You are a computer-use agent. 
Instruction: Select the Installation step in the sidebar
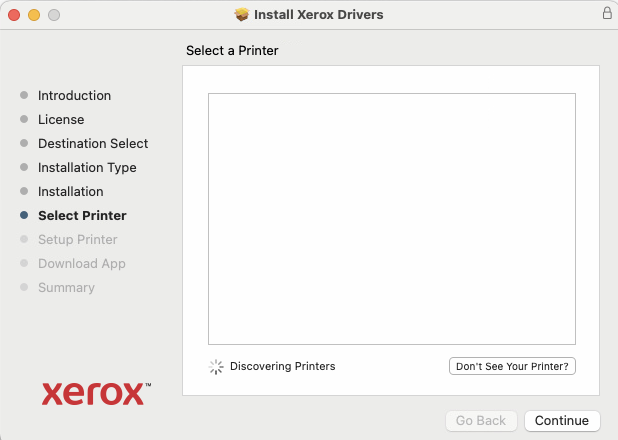(71, 192)
